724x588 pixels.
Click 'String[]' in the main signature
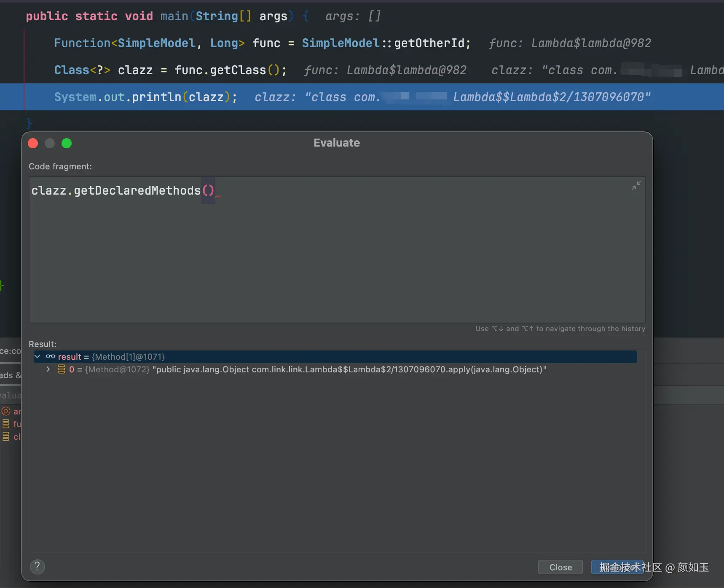224,16
